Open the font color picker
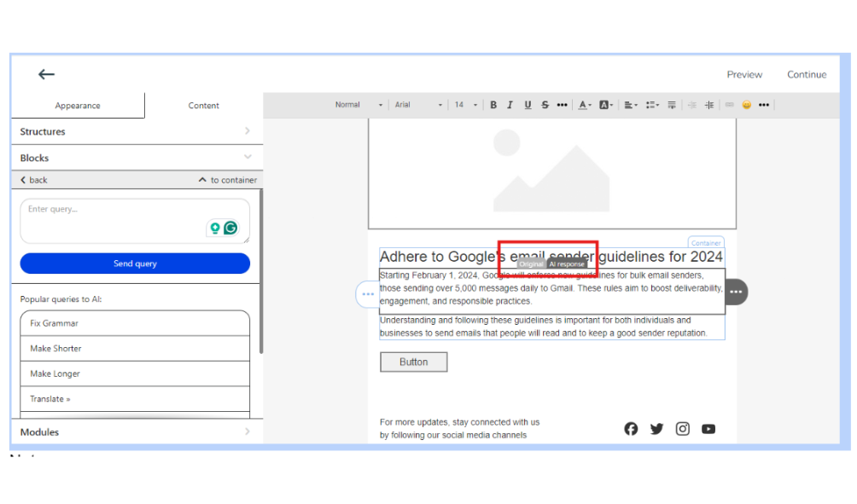Viewport: 857px width, 504px height. (x=585, y=105)
